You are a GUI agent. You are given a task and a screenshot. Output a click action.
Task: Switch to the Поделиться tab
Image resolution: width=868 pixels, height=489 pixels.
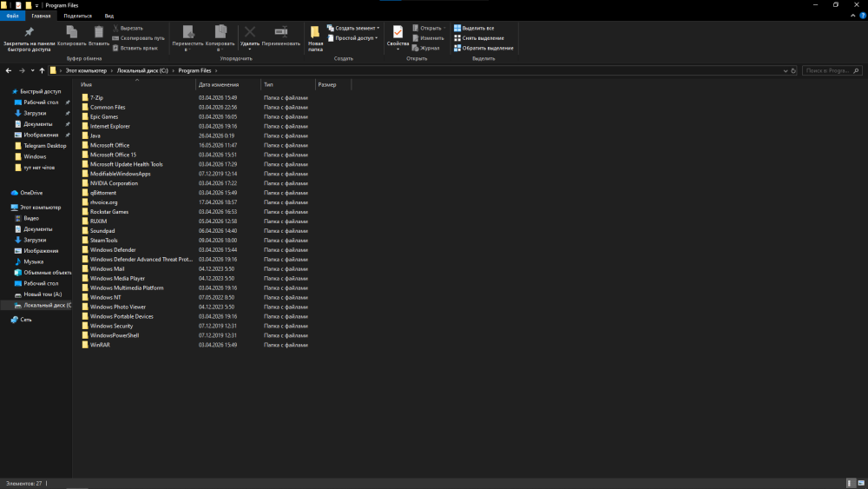77,16
